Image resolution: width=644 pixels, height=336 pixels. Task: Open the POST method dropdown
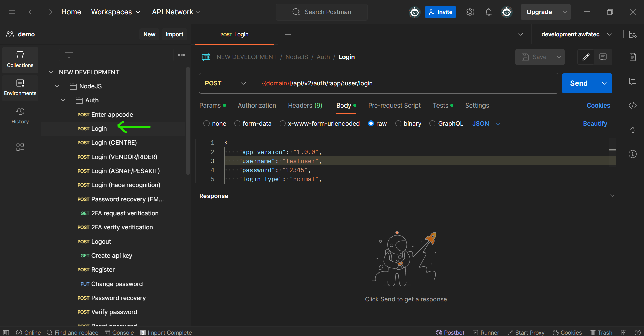tap(226, 83)
